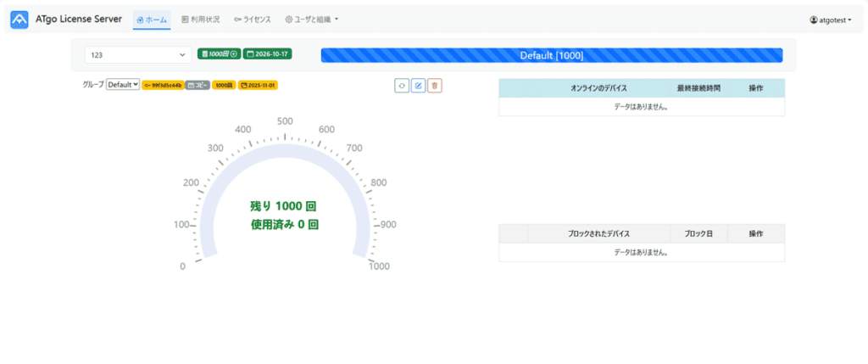Click the ATgo License Server title
Image resolution: width=868 pixels, height=364 pixels.
click(x=79, y=19)
